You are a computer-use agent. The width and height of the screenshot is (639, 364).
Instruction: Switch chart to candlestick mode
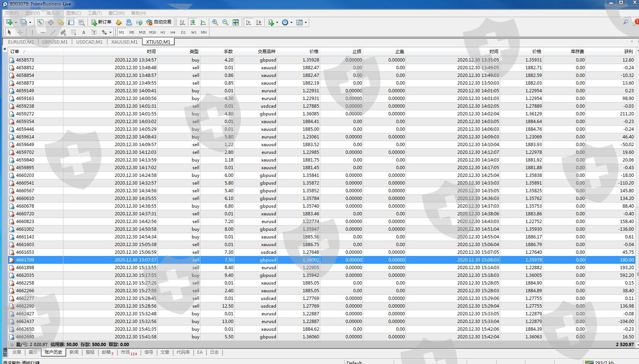point(193,22)
